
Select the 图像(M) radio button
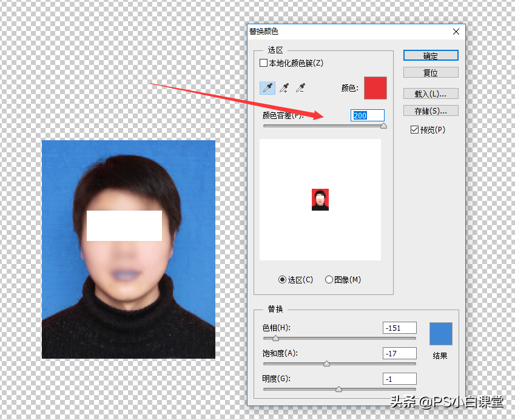point(329,280)
